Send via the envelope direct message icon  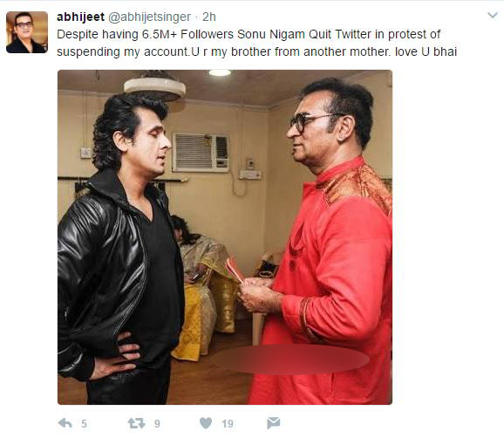[274, 423]
